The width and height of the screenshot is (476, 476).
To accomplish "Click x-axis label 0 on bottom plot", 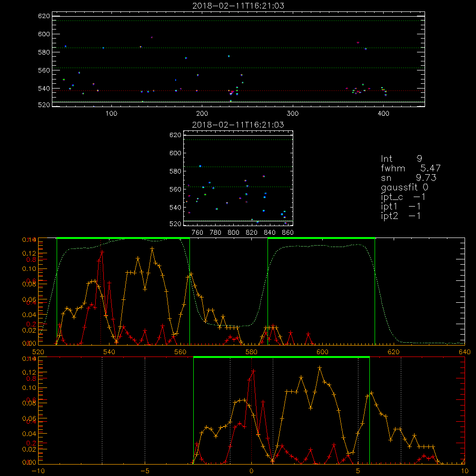I will (251, 471).
